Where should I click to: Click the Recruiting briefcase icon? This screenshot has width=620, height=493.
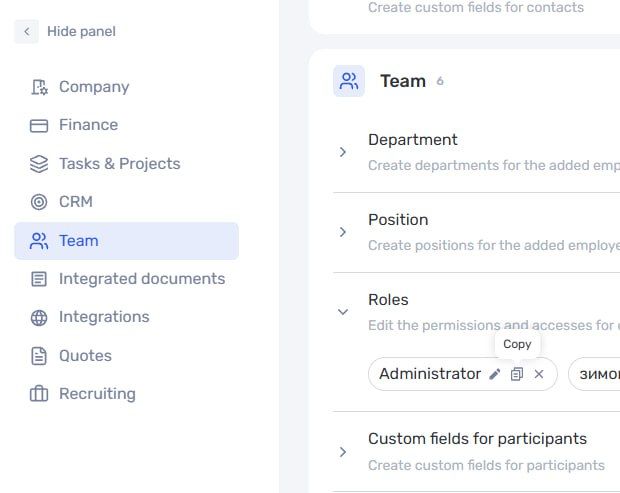[x=39, y=394]
